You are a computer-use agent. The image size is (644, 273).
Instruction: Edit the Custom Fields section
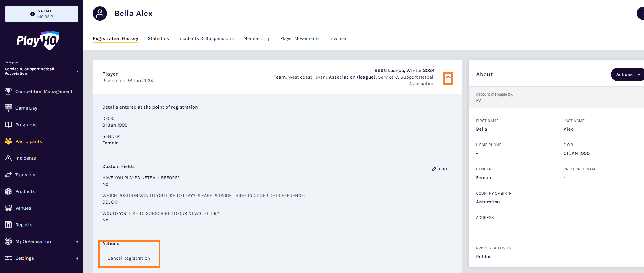click(440, 169)
